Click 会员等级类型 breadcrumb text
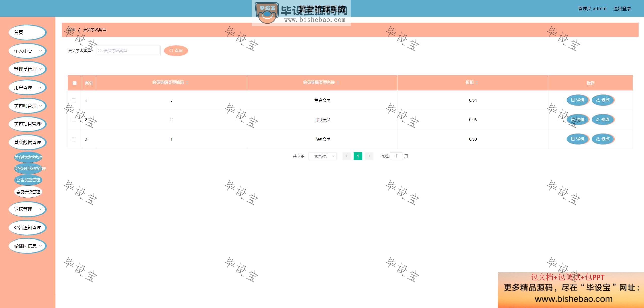 pyautogui.click(x=94, y=30)
